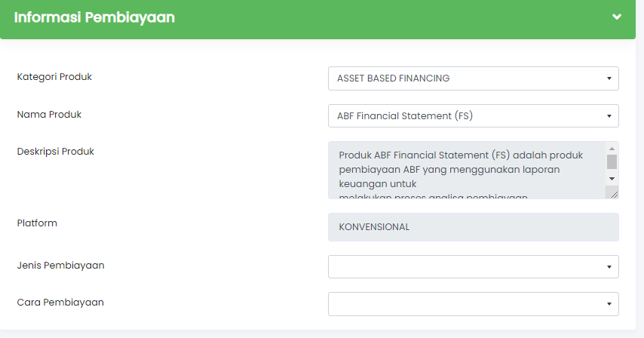
Task: Click the Informasi Pembiayaan header title
Action: click(x=94, y=17)
